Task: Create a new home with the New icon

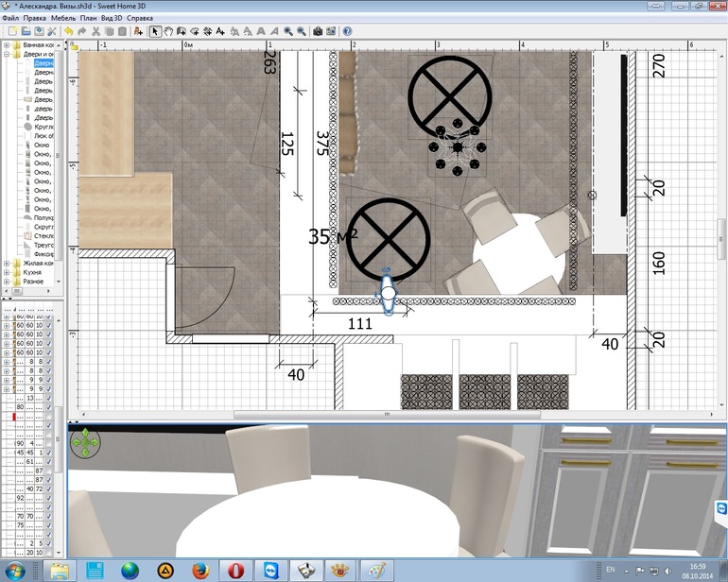Action: pos(12,31)
